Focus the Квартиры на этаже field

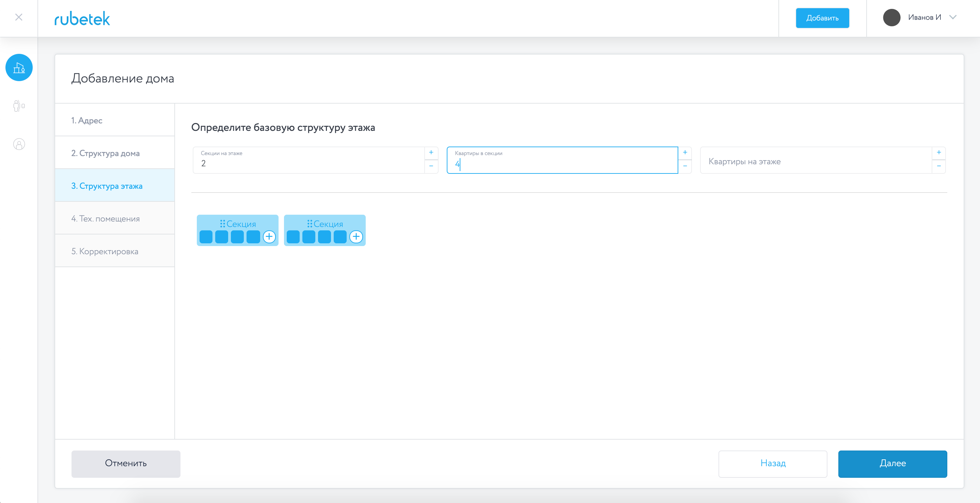tap(816, 160)
